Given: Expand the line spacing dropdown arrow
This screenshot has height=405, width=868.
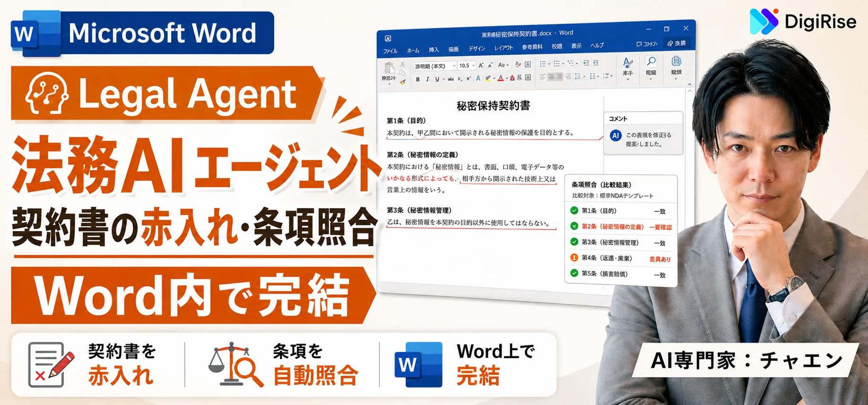Looking at the screenshot, I should (x=584, y=76).
